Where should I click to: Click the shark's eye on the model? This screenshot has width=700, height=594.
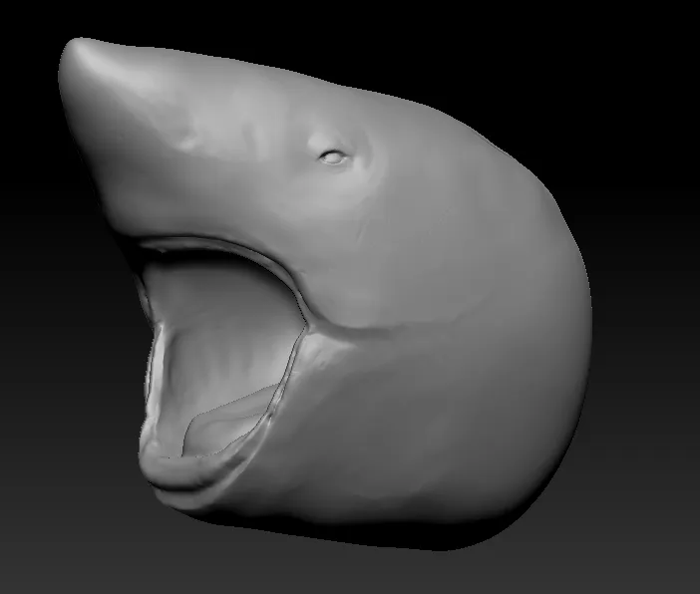pos(334,155)
